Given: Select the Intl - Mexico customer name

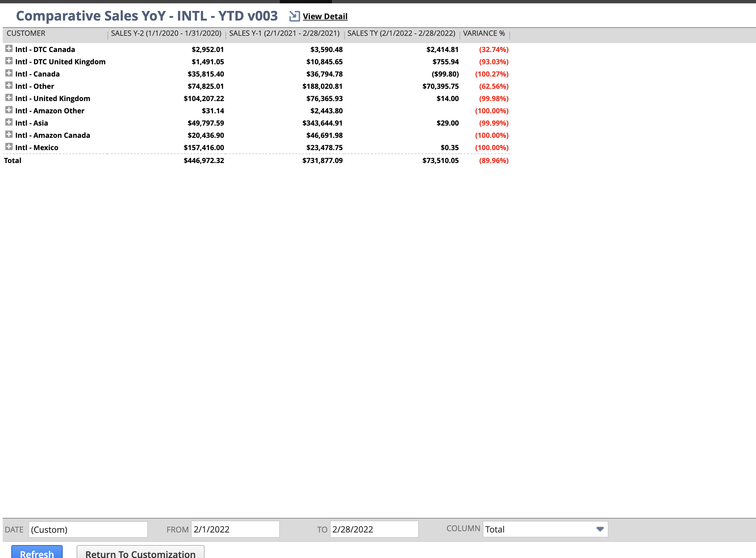Looking at the screenshot, I should point(36,147).
